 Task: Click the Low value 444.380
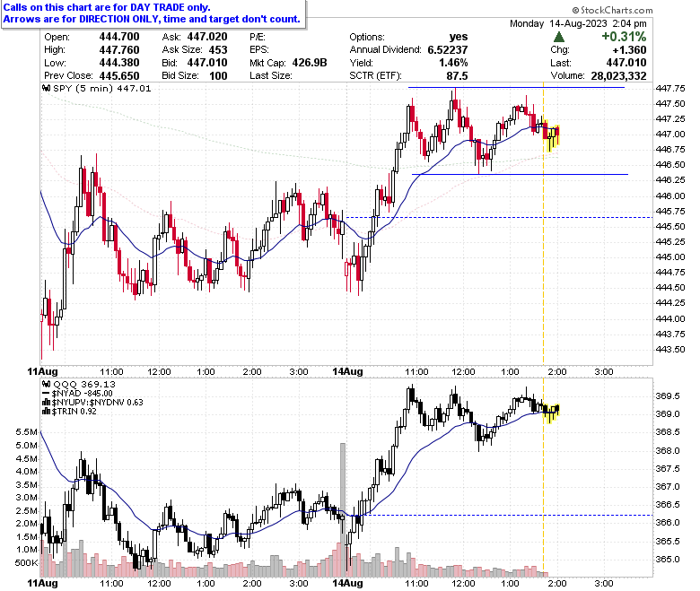tap(119, 63)
